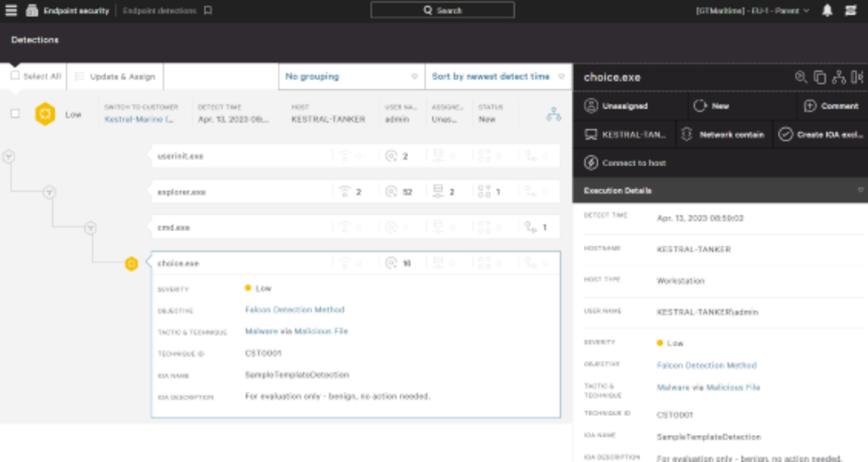Click Create IOA exclusion
The image size is (868, 462).
(x=821, y=135)
